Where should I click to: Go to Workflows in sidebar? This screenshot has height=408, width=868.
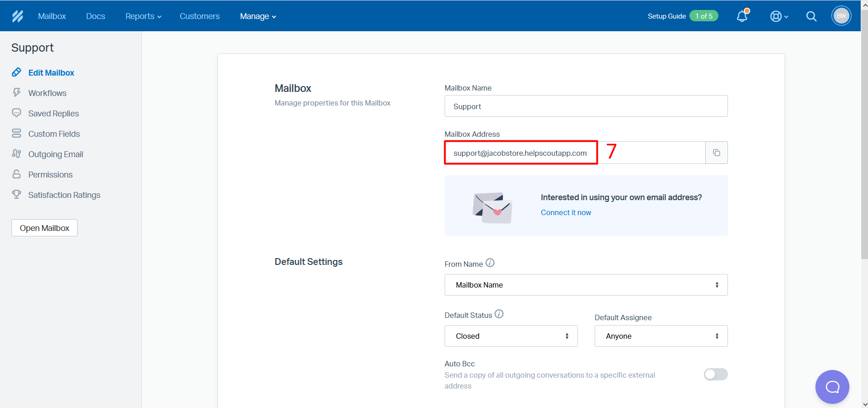pos(47,93)
